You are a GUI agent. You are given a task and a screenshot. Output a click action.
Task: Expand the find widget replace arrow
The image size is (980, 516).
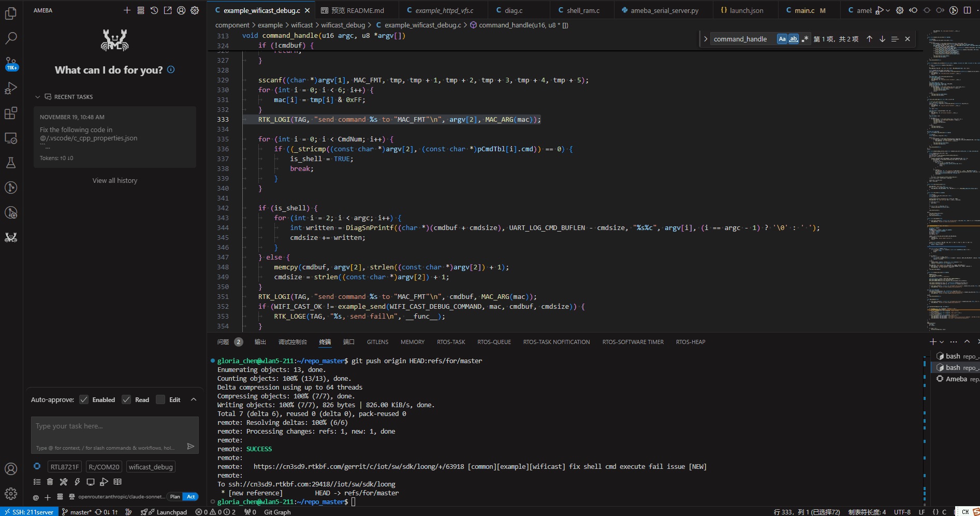click(x=706, y=38)
